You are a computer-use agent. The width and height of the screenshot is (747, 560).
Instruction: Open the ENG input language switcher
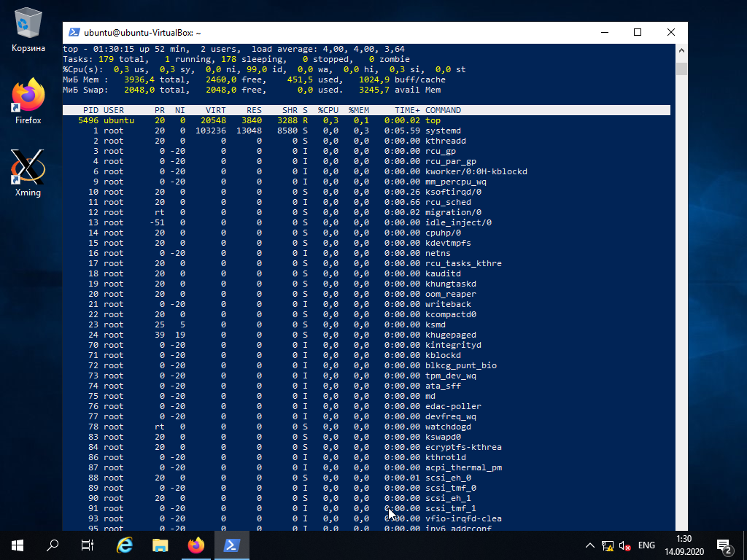point(646,545)
